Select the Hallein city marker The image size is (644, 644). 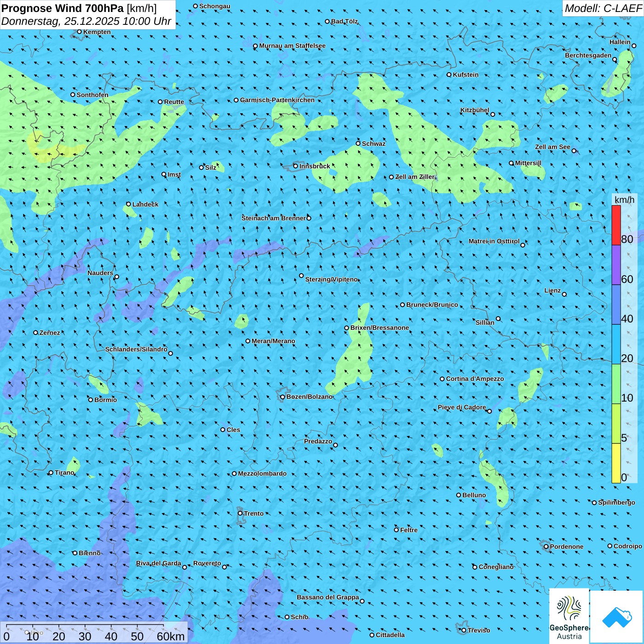[633, 46]
